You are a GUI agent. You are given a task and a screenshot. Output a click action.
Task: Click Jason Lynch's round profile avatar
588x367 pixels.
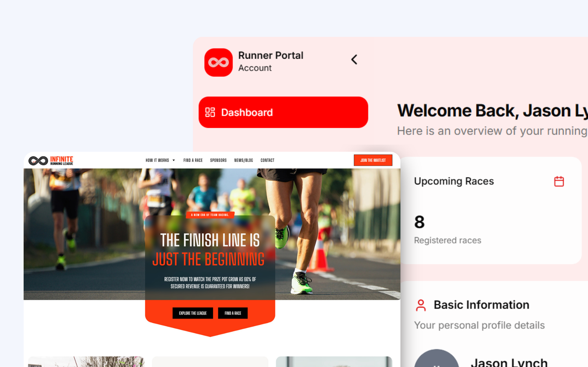437,360
